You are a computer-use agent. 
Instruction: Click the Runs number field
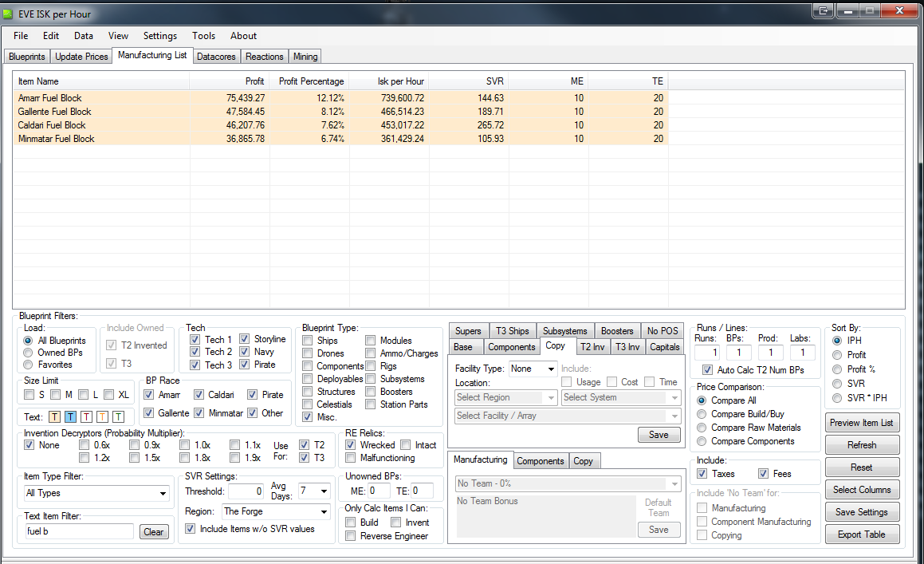coord(707,353)
